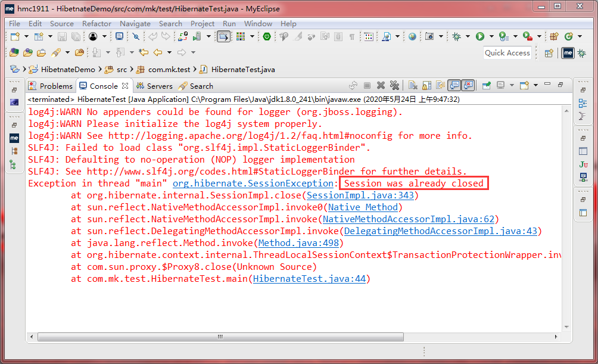Click the Remove Launch X icon in console
Image resolution: width=598 pixels, height=364 pixels.
pyautogui.click(x=381, y=85)
